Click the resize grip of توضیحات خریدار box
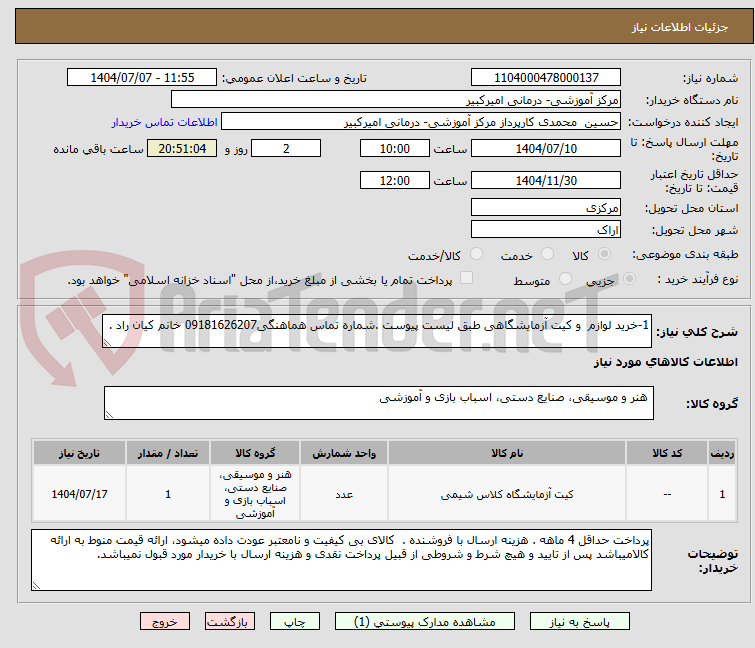The image size is (755, 648). pyautogui.click(x=36, y=586)
